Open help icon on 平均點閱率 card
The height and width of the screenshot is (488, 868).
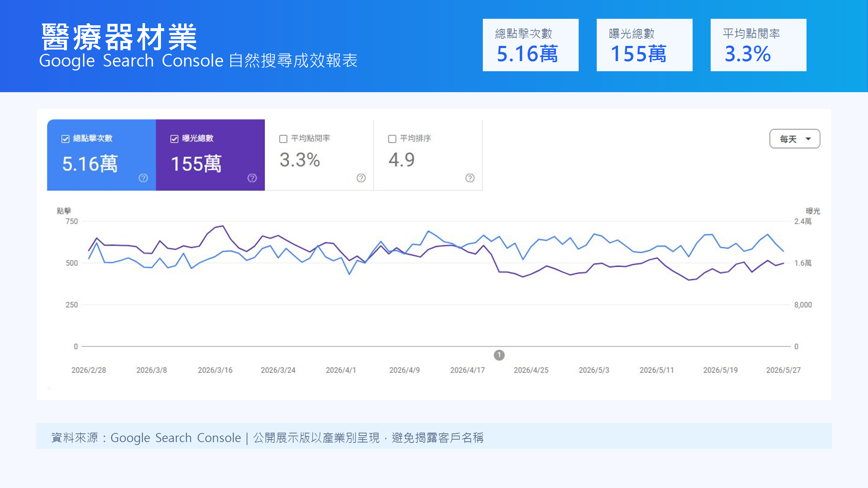pos(361,178)
